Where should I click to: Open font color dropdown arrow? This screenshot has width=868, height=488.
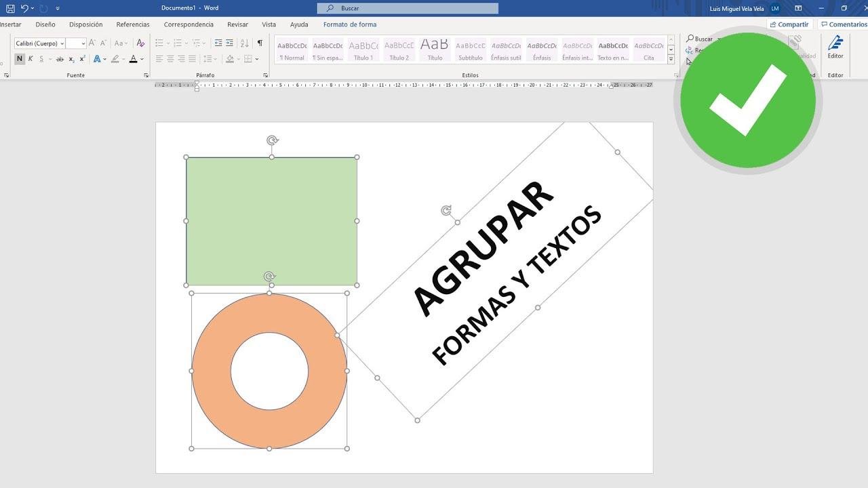142,59
